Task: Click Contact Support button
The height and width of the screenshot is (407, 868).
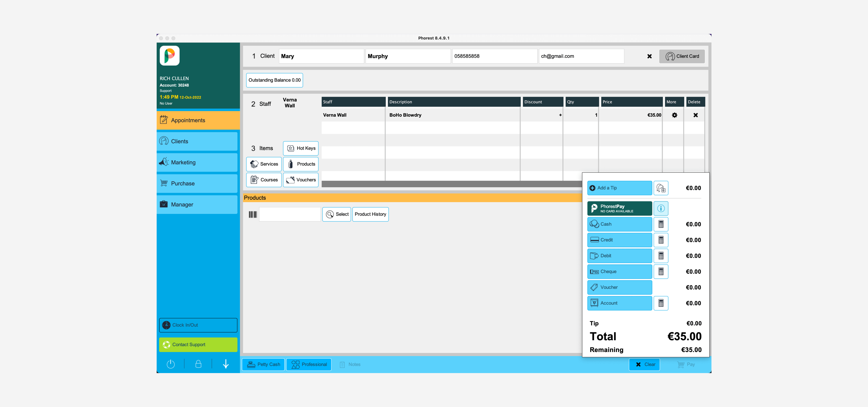Action: click(198, 345)
